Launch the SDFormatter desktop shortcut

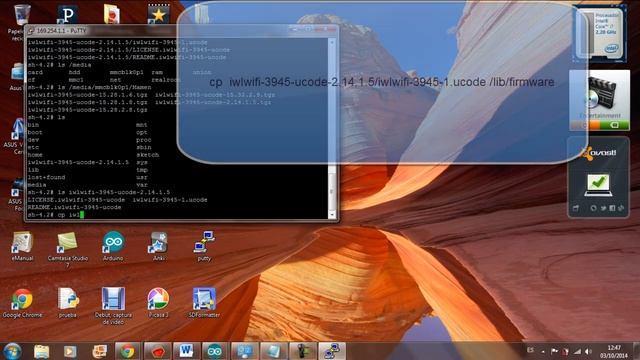point(204,303)
